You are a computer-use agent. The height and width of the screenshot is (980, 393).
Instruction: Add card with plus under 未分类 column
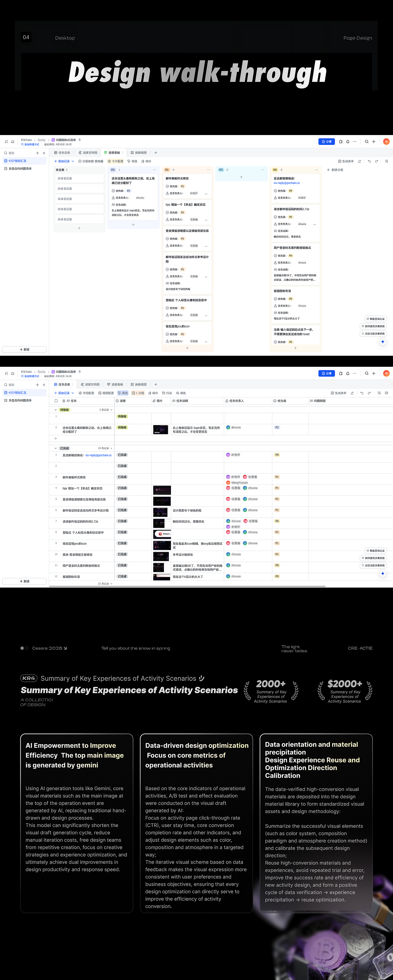(79, 228)
